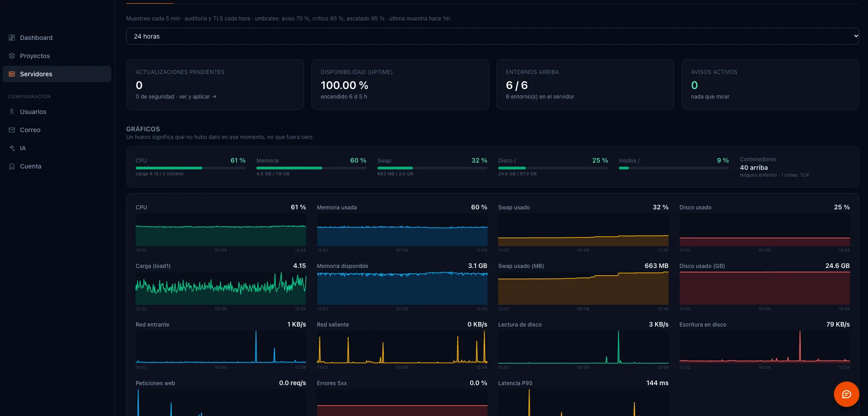Click the 'ninguno enfermo · 1 conex. TCP' text
Image resolution: width=868 pixels, height=416 pixels.
tap(774, 175)
